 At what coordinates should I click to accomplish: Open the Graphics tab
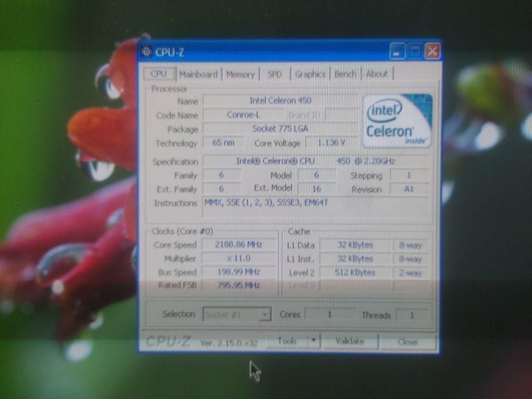(310, 74)
